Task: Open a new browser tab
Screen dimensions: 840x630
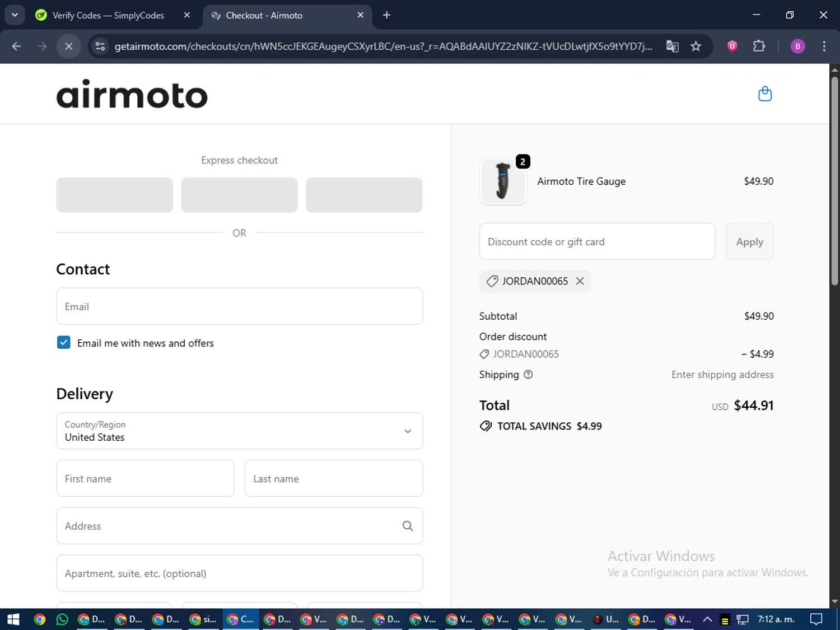Action: (x=386, y=15)
